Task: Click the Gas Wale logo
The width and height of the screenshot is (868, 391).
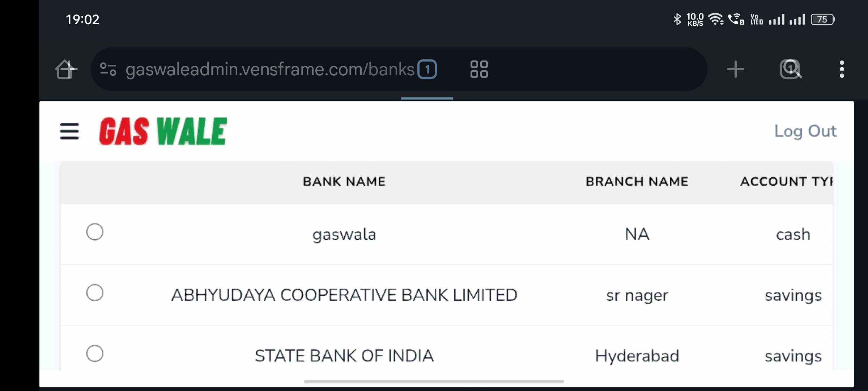Action: [x=163, y=131]
